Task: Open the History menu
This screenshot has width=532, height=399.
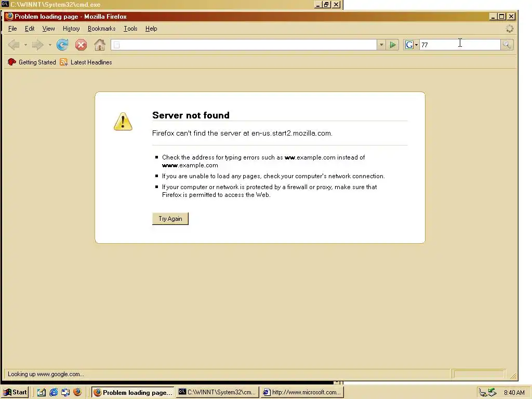Action: coord(71,29)
